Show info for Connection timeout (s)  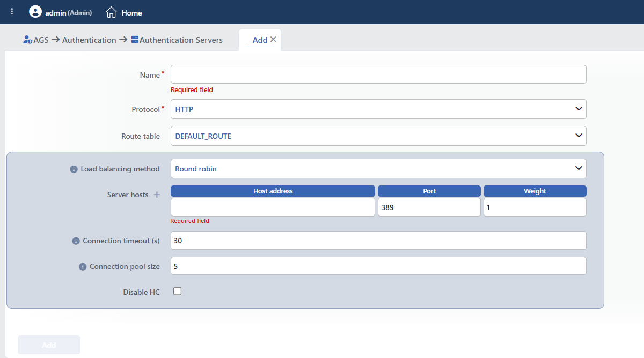(76, 241)
